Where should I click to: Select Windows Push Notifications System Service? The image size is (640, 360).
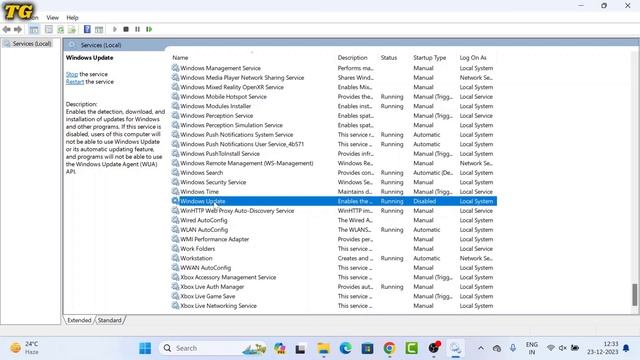(334, 135)
